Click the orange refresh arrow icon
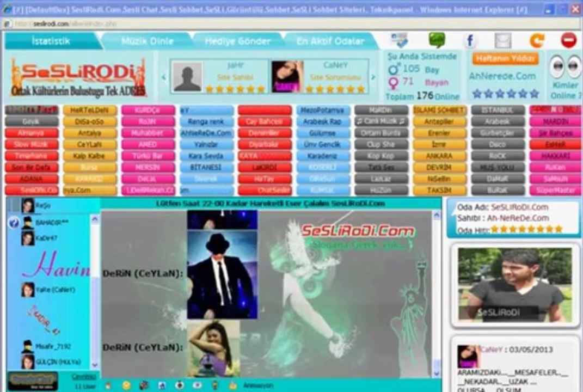This screenshot has width=583, height=392. 537,40
